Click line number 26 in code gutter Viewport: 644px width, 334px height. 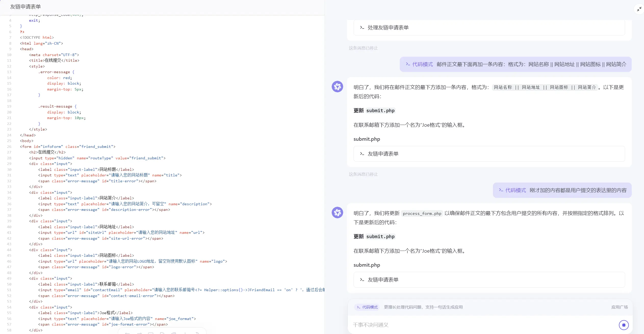pos(9,147)
